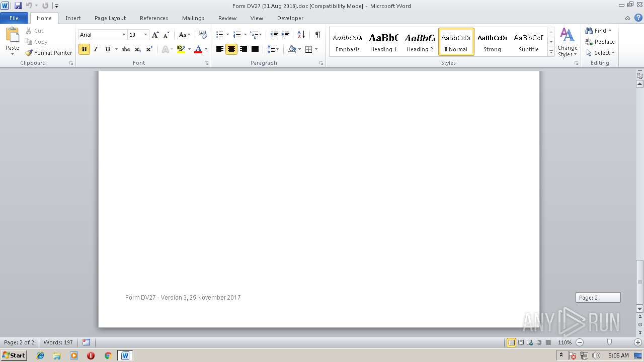Switch to Mailings tab
The image size is (644, 362).
(193, 18)
